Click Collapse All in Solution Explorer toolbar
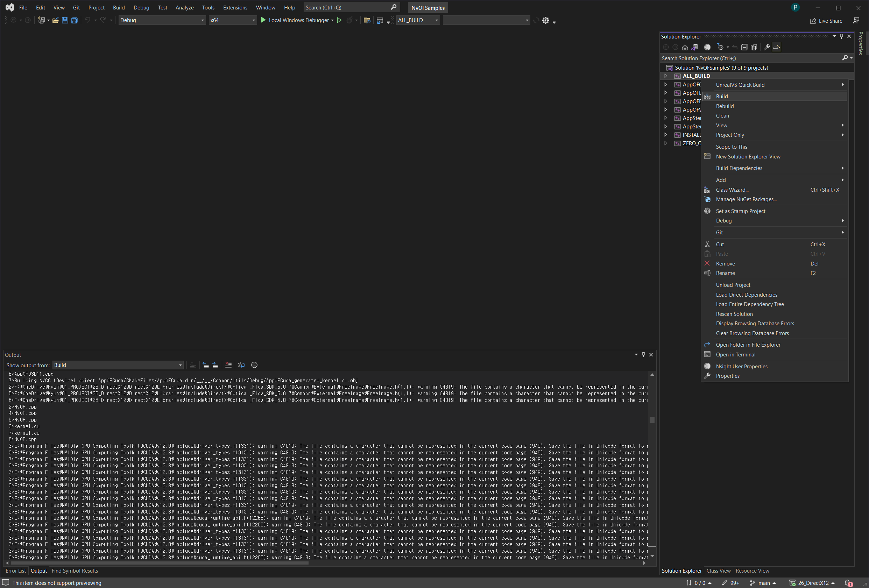The height and width of the screenshot is (588, 869). 744,47
